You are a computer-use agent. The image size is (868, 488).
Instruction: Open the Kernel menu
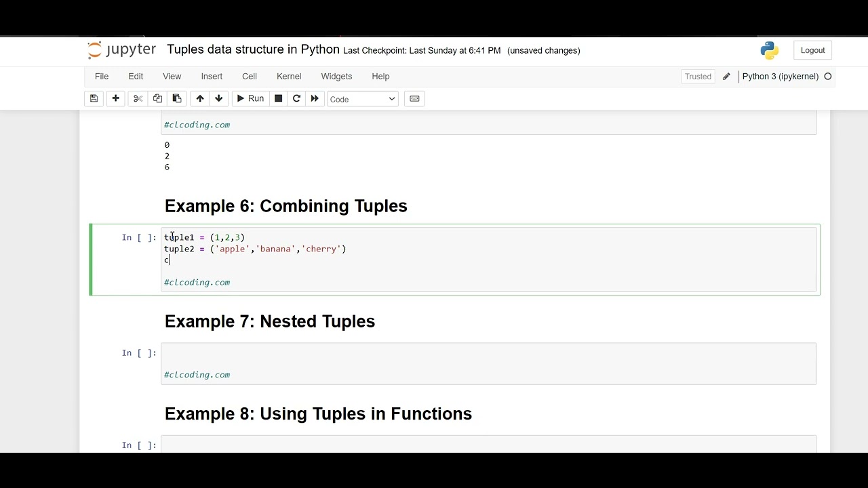[x=289, y=77]
